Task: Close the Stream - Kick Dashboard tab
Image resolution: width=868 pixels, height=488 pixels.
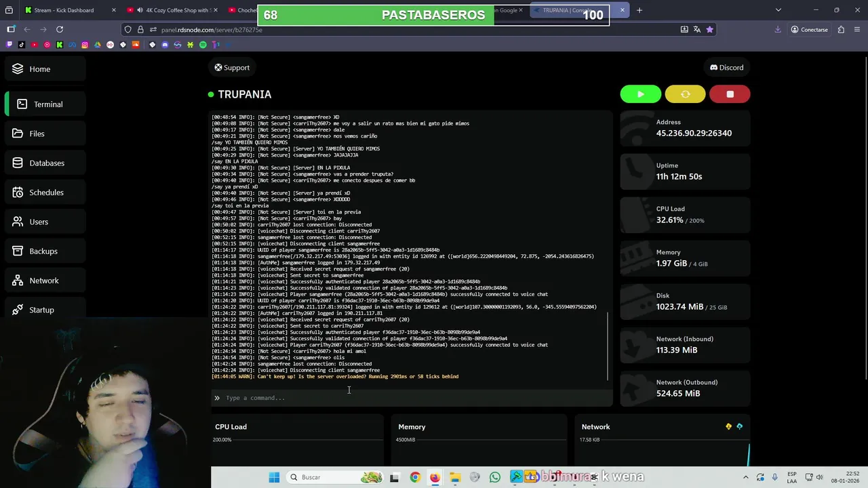Action: (x=113, y=10)
